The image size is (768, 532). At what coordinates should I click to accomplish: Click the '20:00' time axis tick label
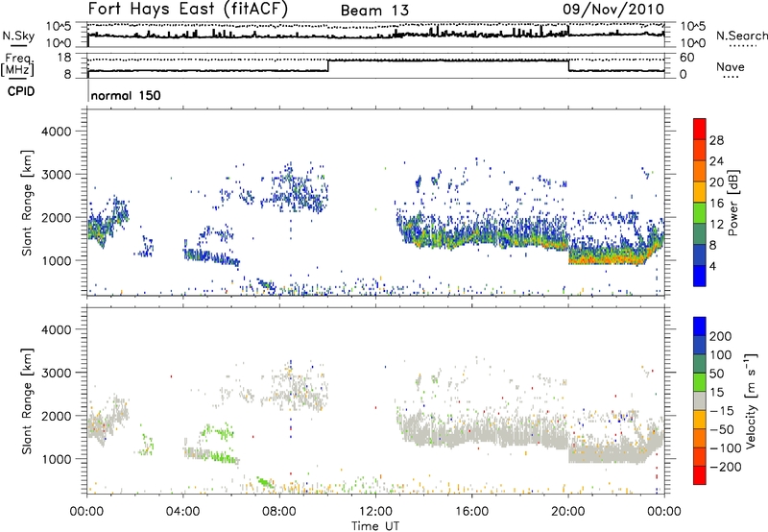(x=568, y=512)
